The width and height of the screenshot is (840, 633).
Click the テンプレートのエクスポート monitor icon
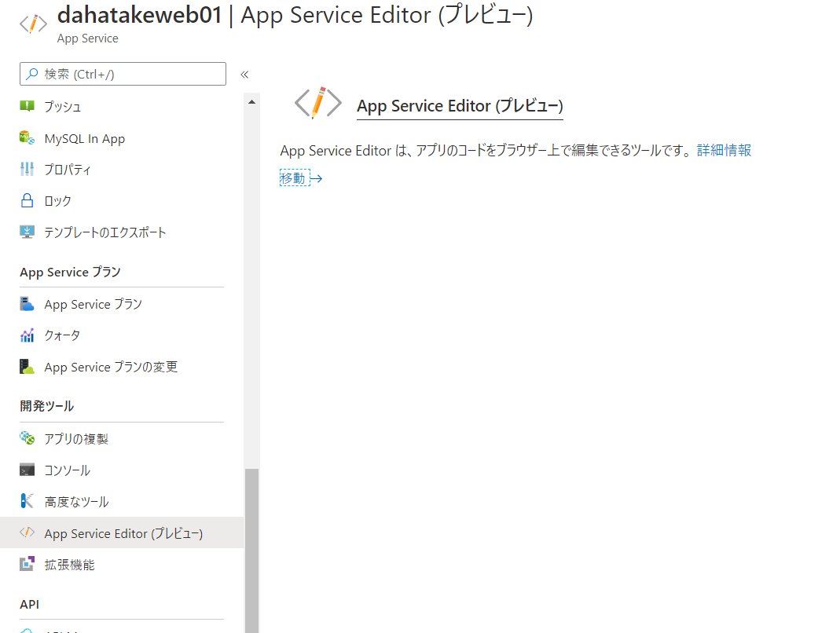(x=27, y=232)
